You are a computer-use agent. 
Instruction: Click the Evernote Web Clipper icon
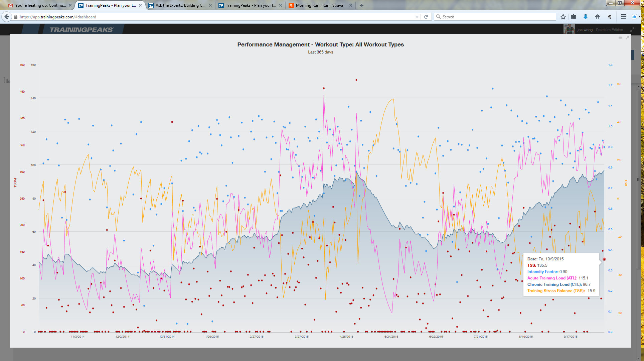pos(610,17)
